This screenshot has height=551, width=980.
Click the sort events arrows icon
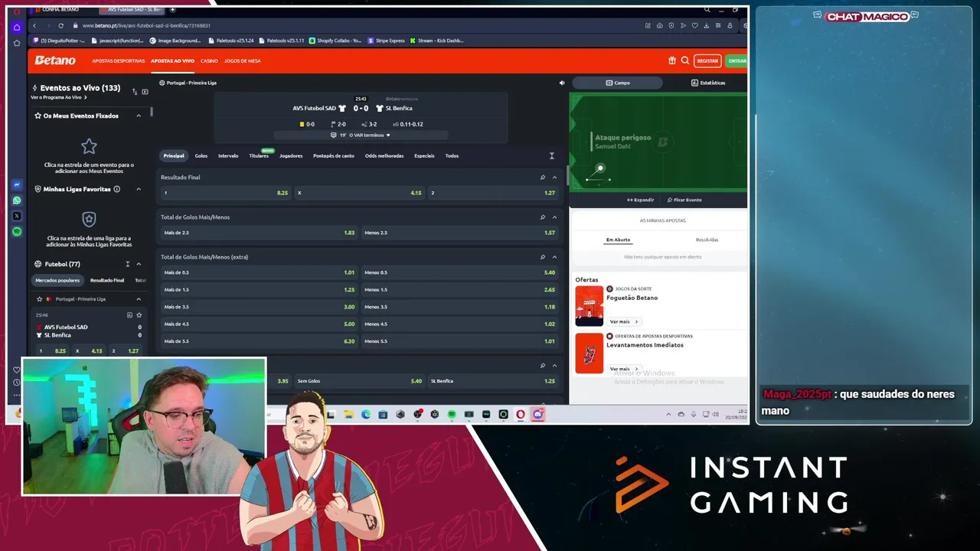tap(135, 92)
